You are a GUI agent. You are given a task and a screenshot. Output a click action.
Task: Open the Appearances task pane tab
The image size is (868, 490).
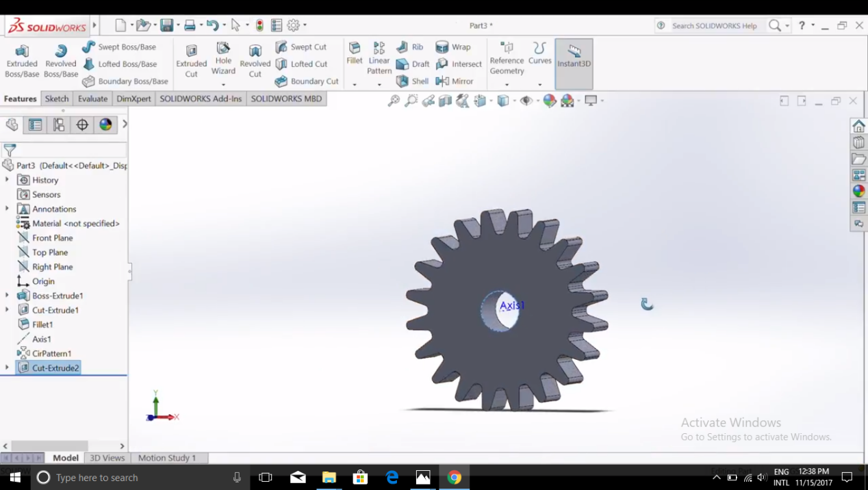(858, 191)
